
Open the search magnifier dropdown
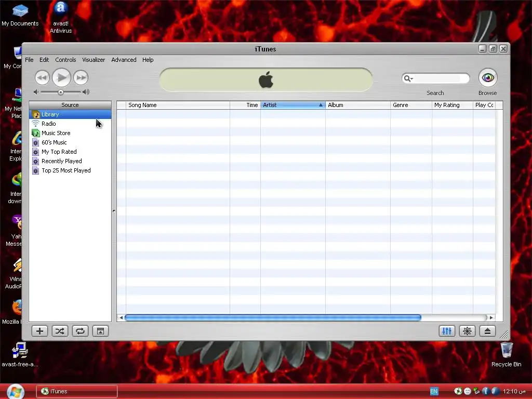click(x=408, y=79)
